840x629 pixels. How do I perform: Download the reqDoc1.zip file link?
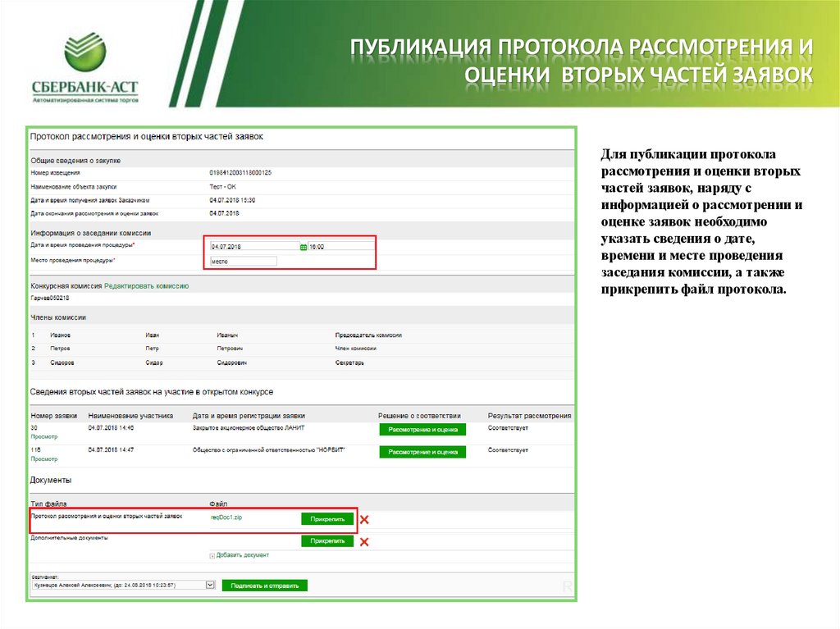[x=226, y=519]
